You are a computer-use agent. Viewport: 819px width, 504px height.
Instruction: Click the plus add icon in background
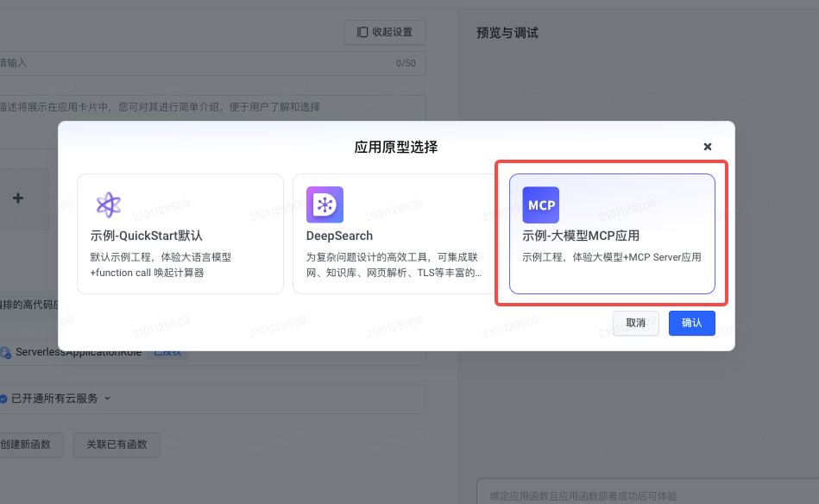coord(18,198)
